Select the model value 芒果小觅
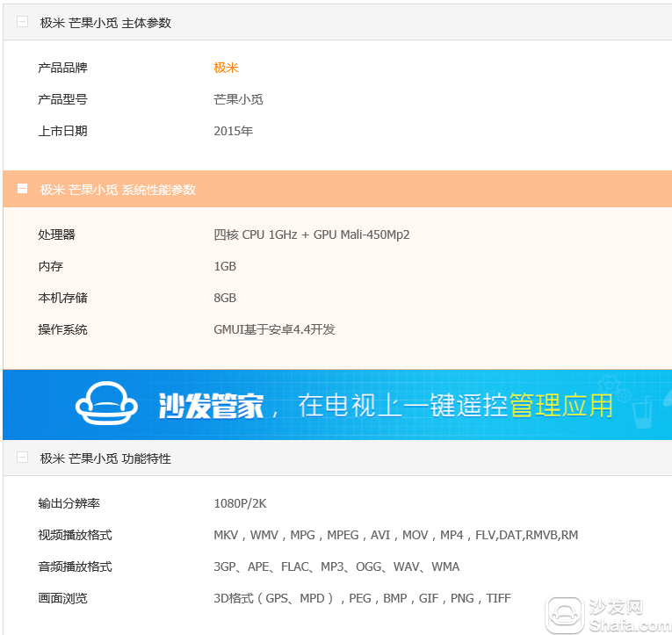The height and width of the screenshot is (635, 672). pyautogui.click(x=238, y=99)
